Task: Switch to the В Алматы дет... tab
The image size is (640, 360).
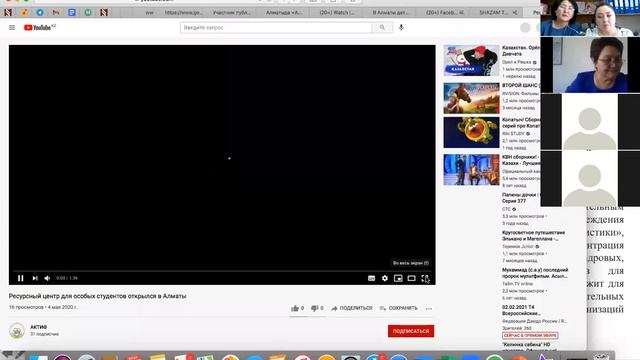Action: coord(390,13)
